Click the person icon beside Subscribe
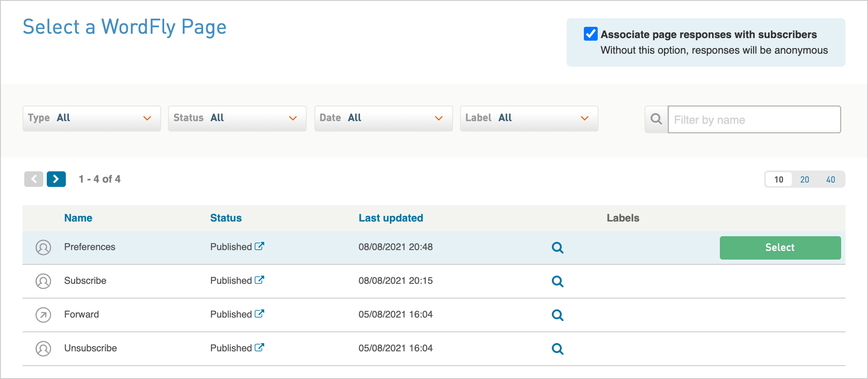868x379 pixels. pyautogui.click(x=43, y=281)
